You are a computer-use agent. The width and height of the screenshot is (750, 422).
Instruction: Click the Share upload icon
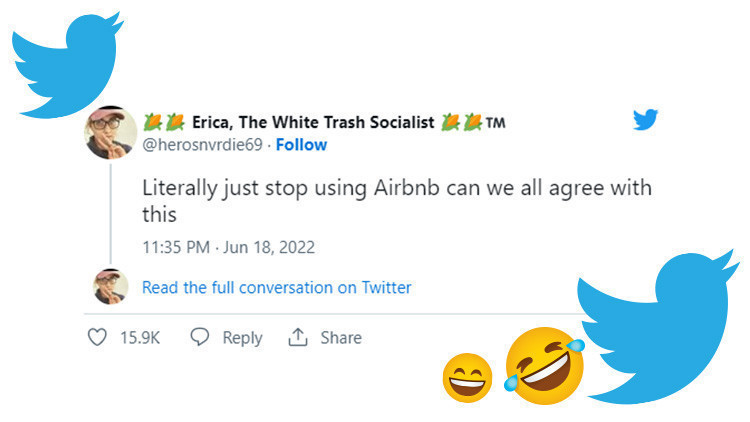tap(297, 338)
